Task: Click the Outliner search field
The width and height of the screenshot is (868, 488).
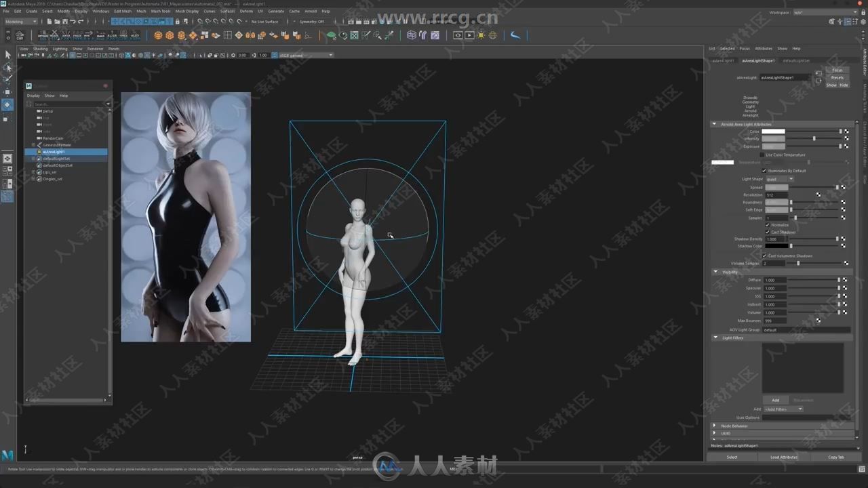Action: click(68, 104)
